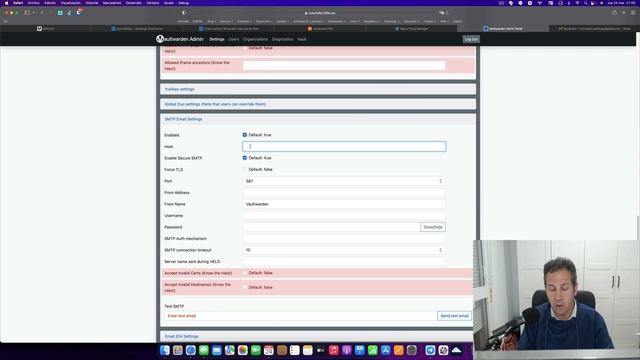Click the Enter test email field
This screenshot has height=360, width=640.
pyautogui.click(x=301, y=316)
